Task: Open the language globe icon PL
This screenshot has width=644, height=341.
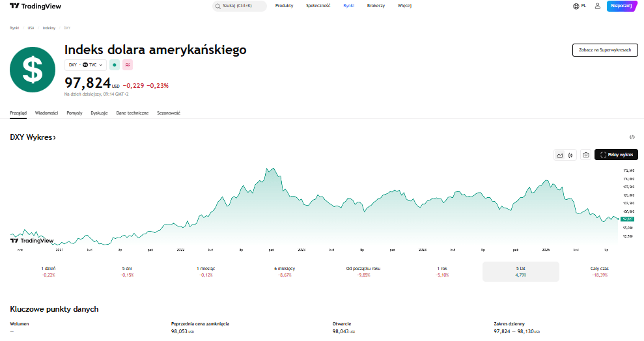Action: click(579, 6)
